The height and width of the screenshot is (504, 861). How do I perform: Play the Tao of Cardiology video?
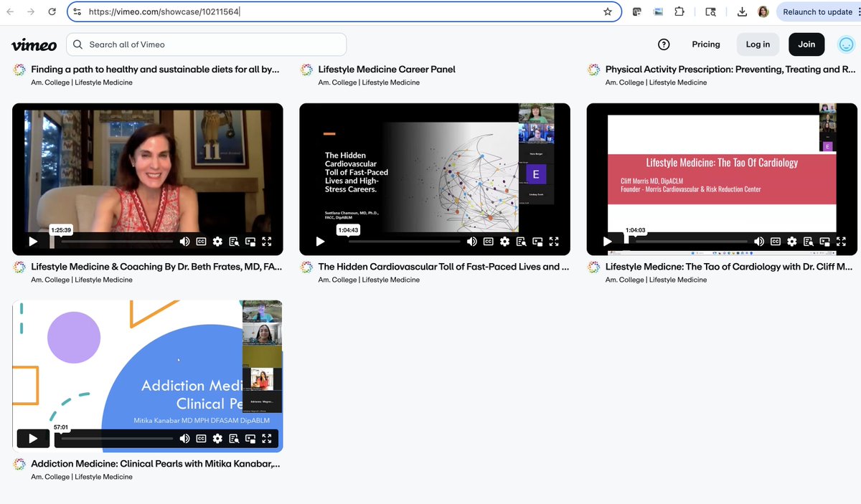point(607,242)
